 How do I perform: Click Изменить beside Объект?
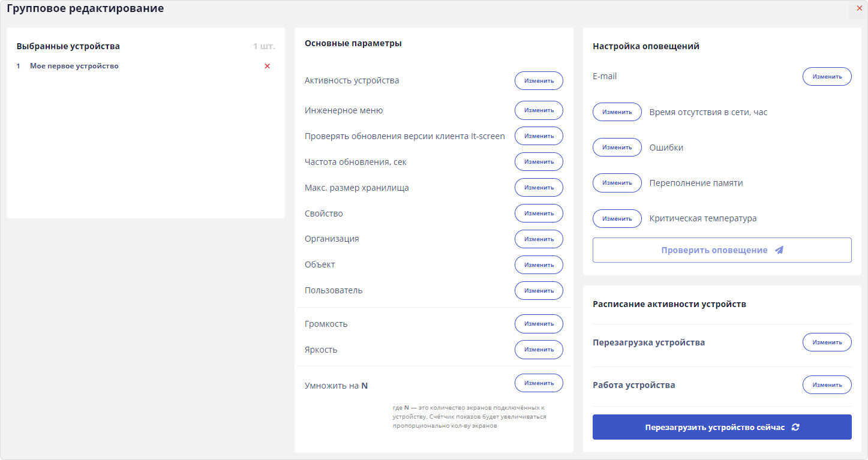(x=539, y=265)
